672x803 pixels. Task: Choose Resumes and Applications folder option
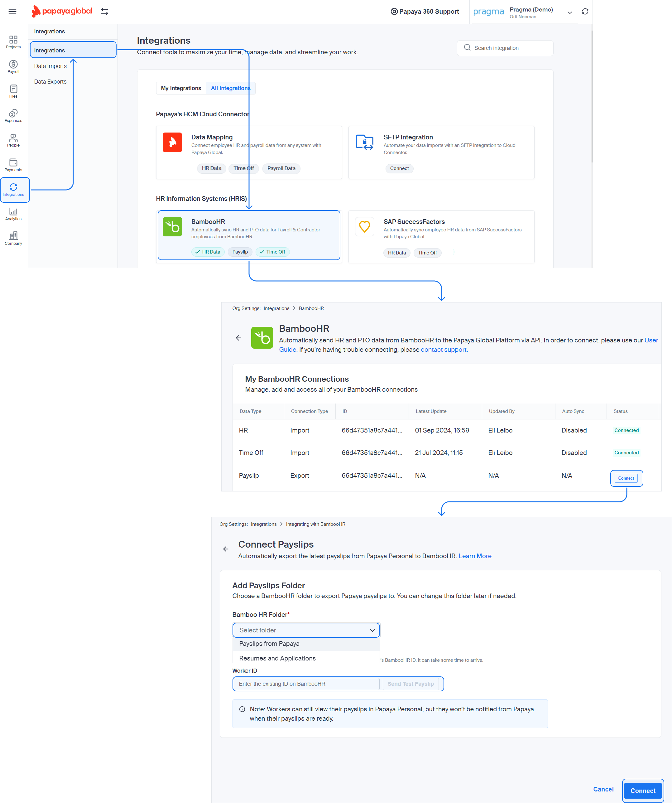pyautogui.click(x=306, y=658)
